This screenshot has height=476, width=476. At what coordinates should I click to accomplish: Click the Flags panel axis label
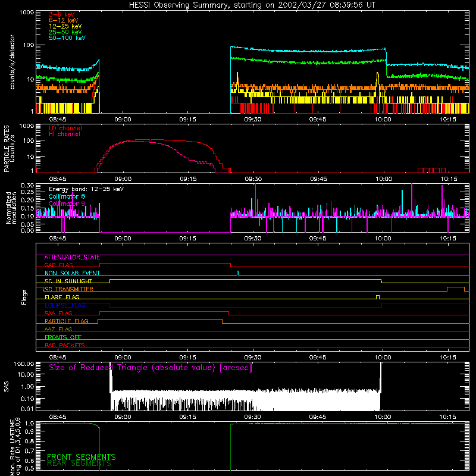tap(24, 297)
